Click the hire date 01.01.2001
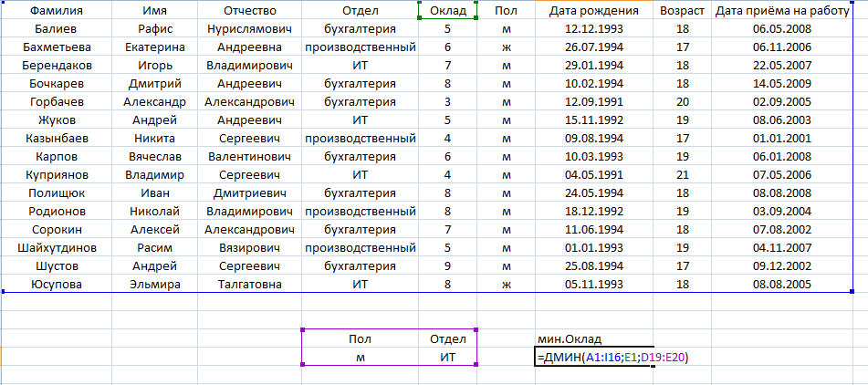This screenshot has width=868, height=385. click(x=782, y=139)
